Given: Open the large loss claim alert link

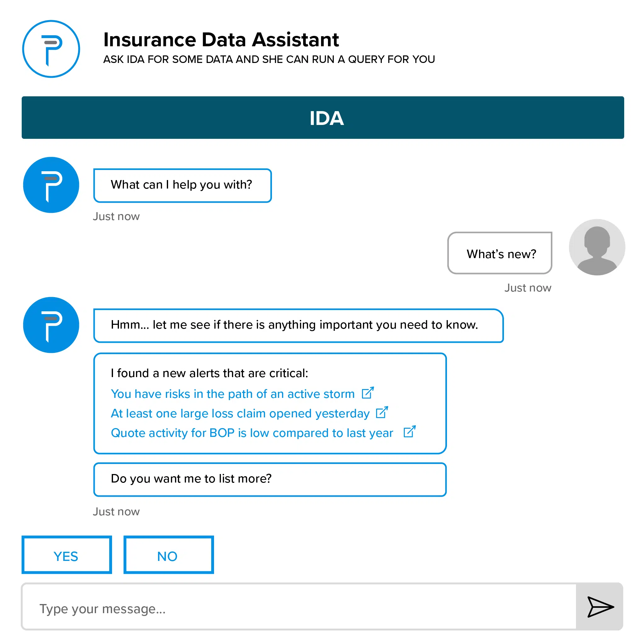Looking at the screenshot, I should point(240,414).
